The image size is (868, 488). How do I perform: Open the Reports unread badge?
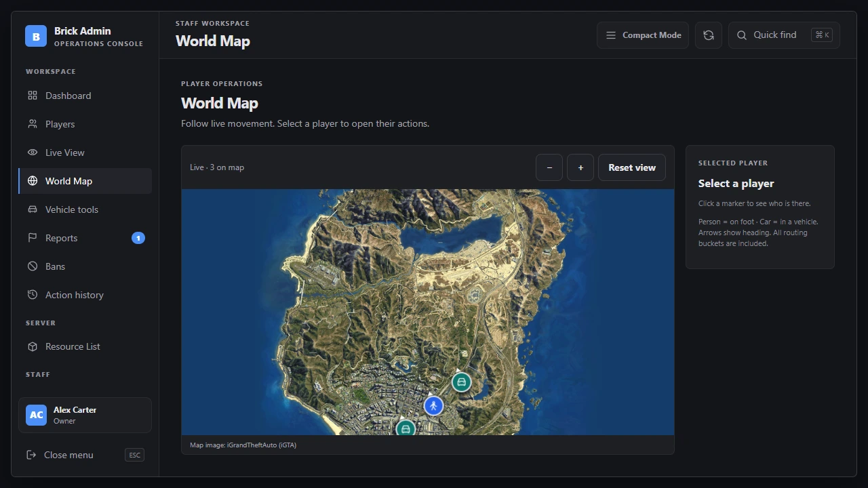click(138, 238)
